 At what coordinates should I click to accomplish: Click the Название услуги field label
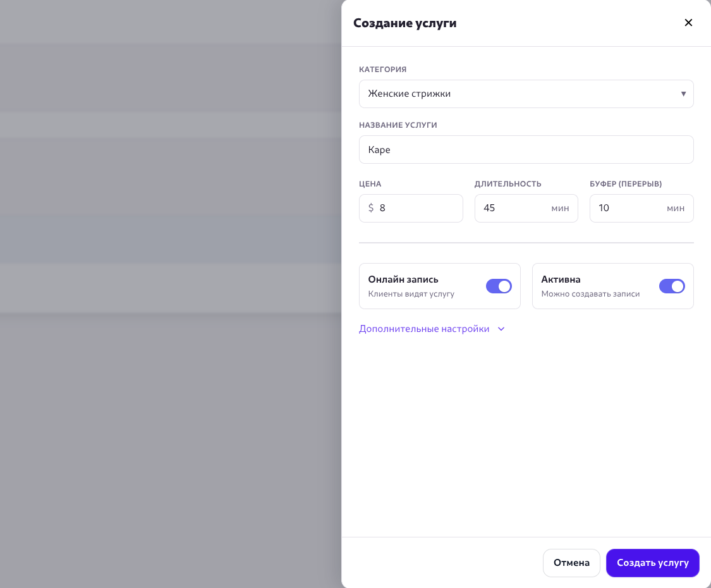(398, 125)
